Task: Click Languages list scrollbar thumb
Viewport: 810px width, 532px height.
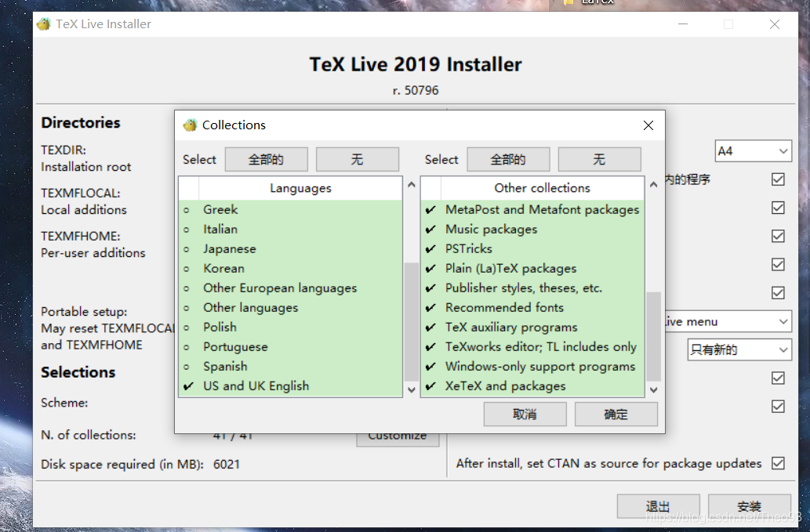Action: (x=411, y=321)
